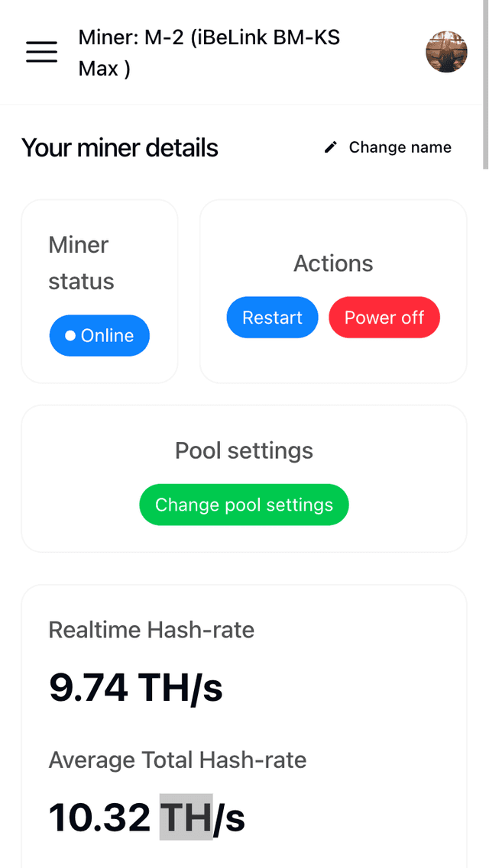Open Change pool settings
This screenshot has width=489, height=868.
(243, 505)
